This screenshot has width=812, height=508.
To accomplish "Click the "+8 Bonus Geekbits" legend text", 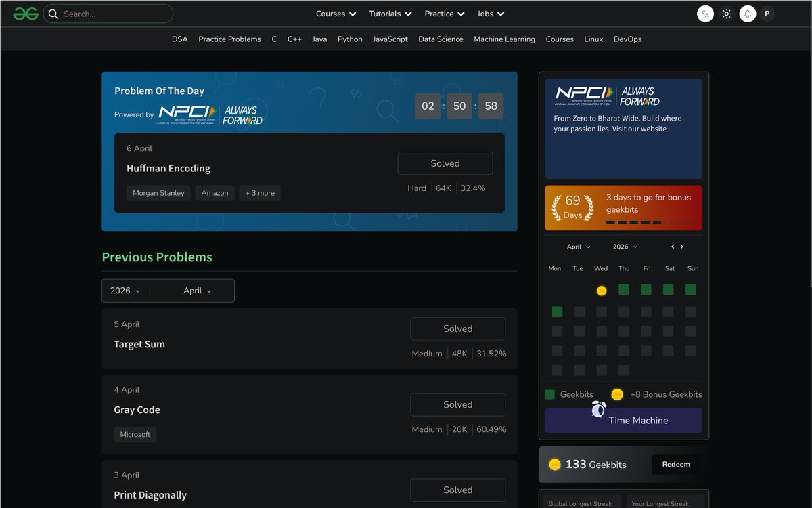I will pyautogui.click(x=666, y=394).
